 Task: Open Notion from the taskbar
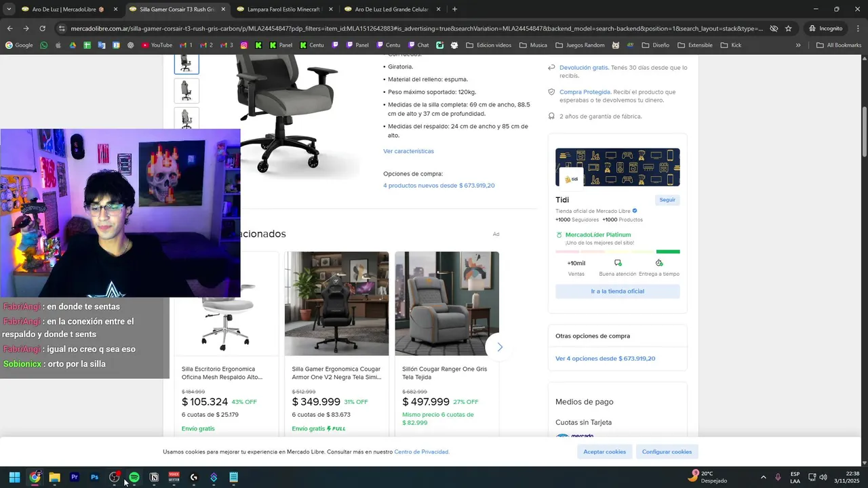(154, 477)
